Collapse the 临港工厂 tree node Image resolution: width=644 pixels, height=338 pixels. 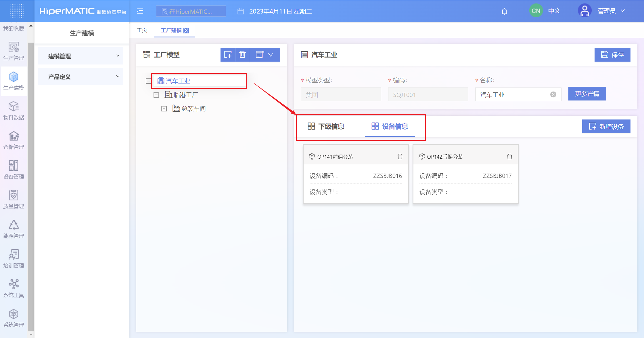click(x=156, y=95)
